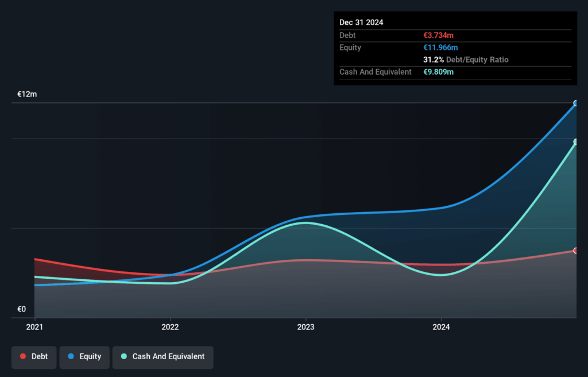Click the red dot in Debt legend
Screen dimensions: 588x377
pos(23,357)
